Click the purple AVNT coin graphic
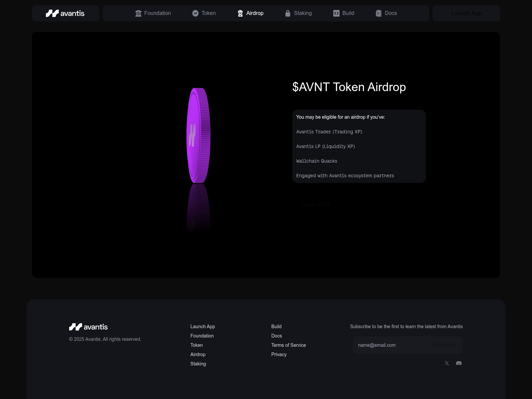Image resolution: width=532 pixels, height=399 pixels. tap(199, 135)
